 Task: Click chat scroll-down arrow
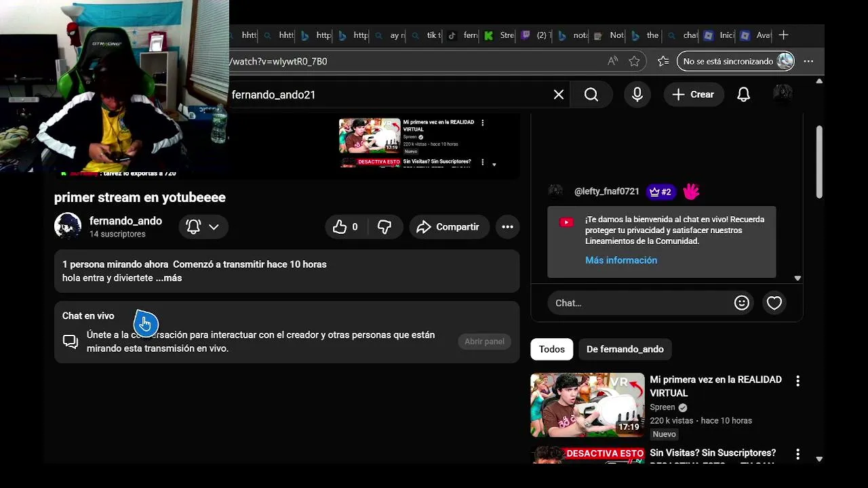click(x=797, y=278)
